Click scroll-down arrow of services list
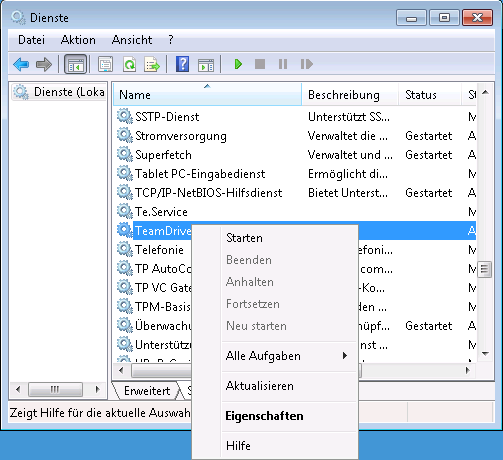Image resolution: width=503 pixels, height=460 pixels. (x=485, y=354)
